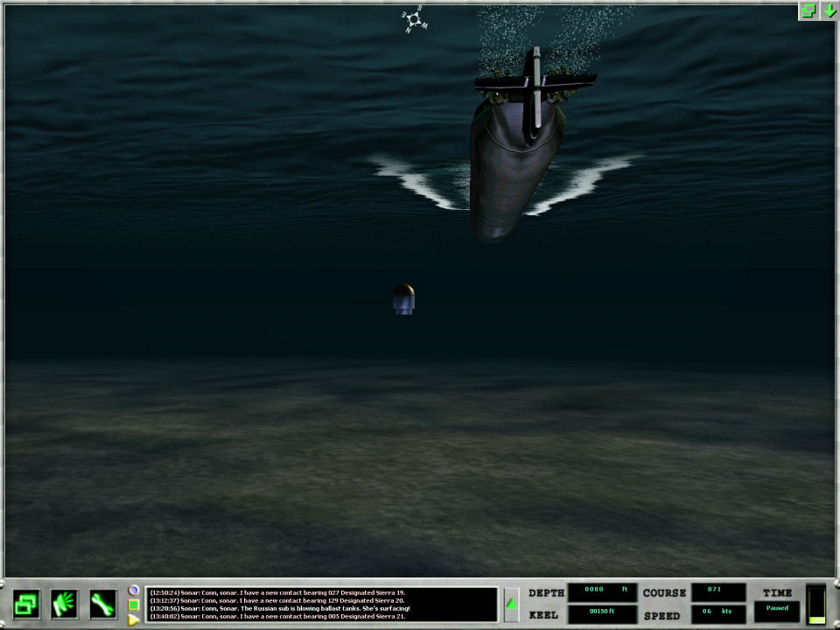Click the KEEL depth readout 00150 ft
The image size is (840, 630).
(602, 612)
